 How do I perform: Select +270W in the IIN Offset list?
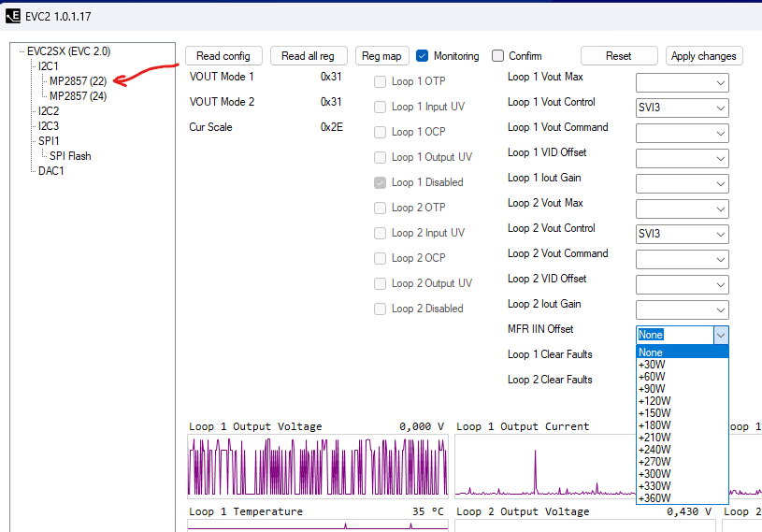pos(683,462)
